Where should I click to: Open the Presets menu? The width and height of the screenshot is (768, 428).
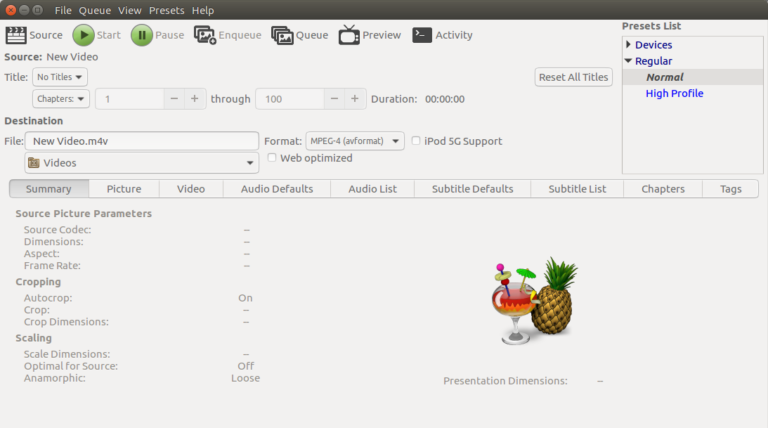click(167, 10)
